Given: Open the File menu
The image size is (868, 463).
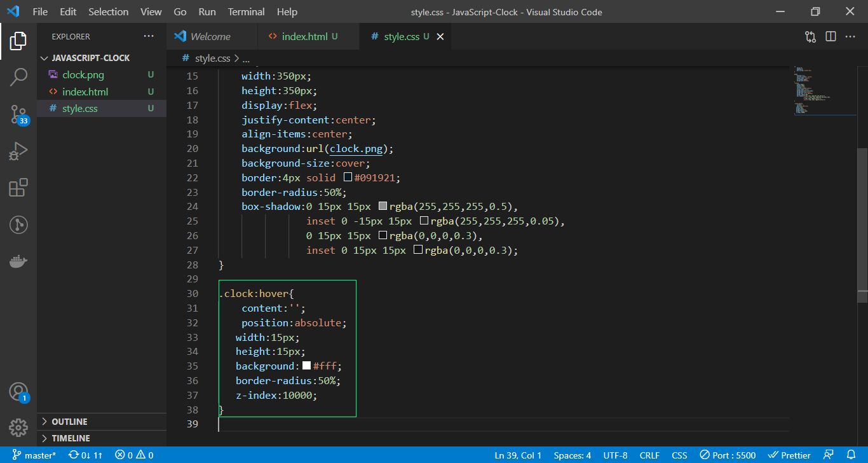Looking at the screenshot, I should pos(39,11).
